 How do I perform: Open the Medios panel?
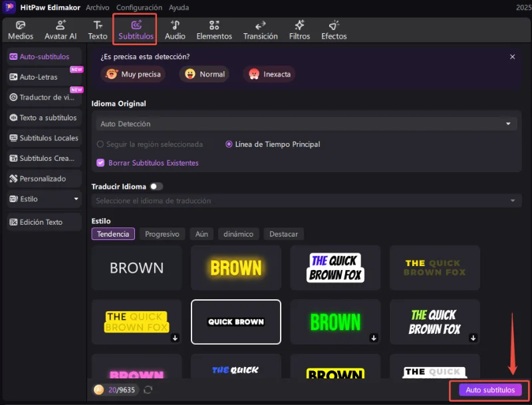click(x=20, y=29)
